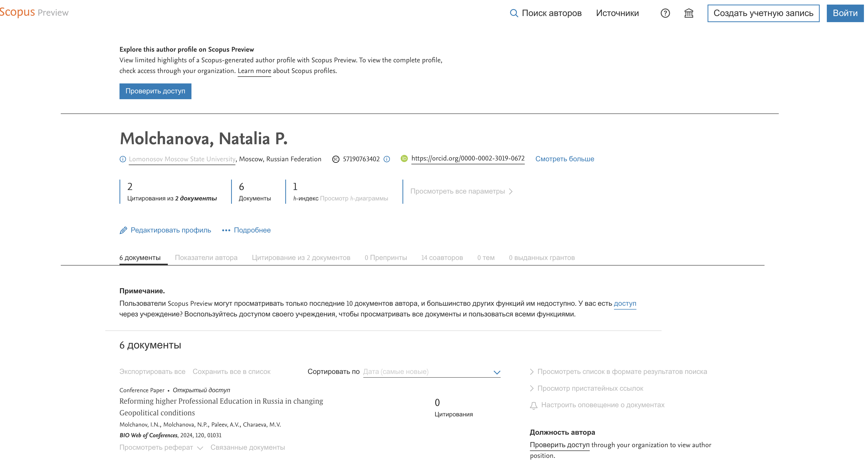This screenshot has height=467, width=868.
Task: Open the 0 выданных грантов tab
Action: click(x=542, y=258)
